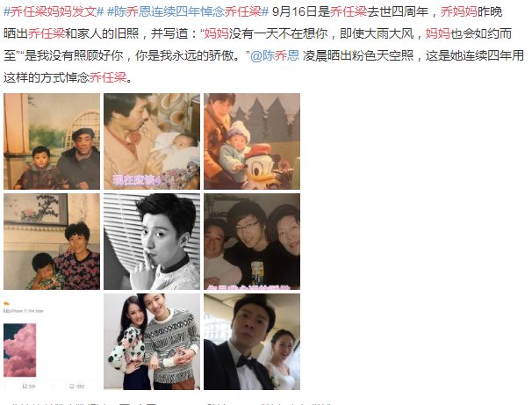Screen dimensions: 532x405
Task: Open black-and-white portrait thumbnail with finger on lips
Action: [x=152, y=242]
